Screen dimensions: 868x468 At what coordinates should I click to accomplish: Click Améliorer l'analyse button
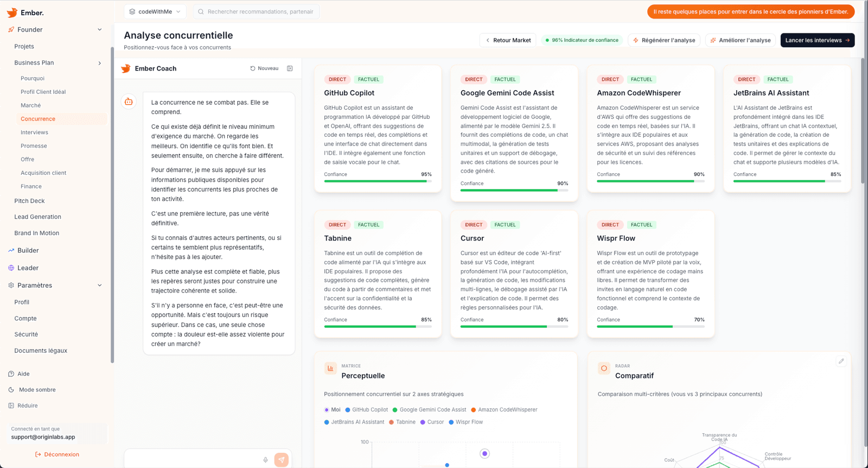pyautogui.click(x=741, y=40)
